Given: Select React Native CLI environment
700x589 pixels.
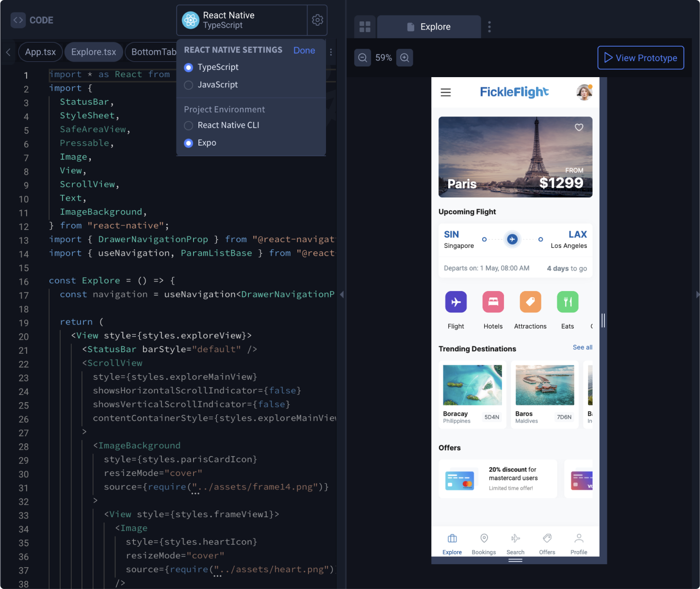Looking at the screenshot, I should 189,126.
